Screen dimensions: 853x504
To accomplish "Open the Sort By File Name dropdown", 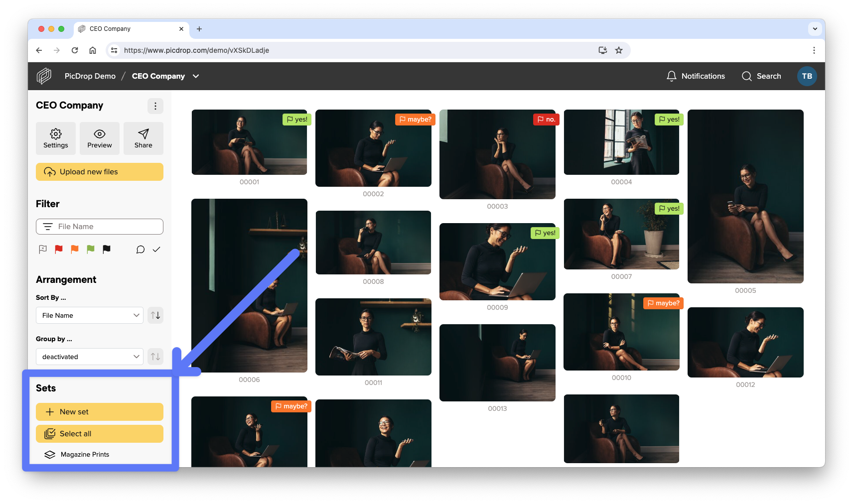I will point(90,315).
